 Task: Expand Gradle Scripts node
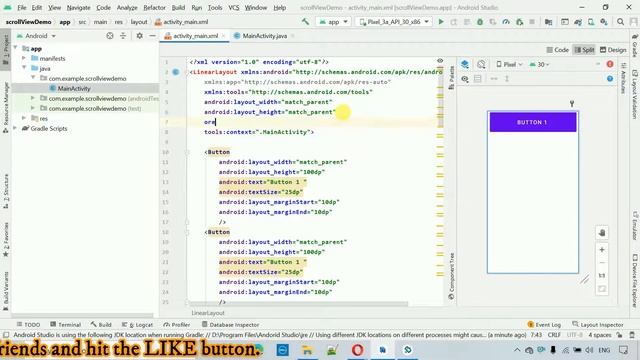click(x=16, y=128)
